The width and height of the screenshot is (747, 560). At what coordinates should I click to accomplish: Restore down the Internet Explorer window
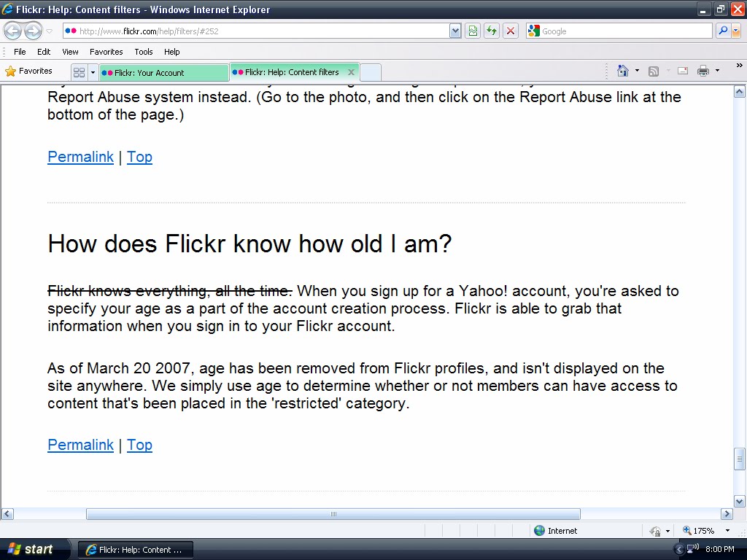point(721,9)
